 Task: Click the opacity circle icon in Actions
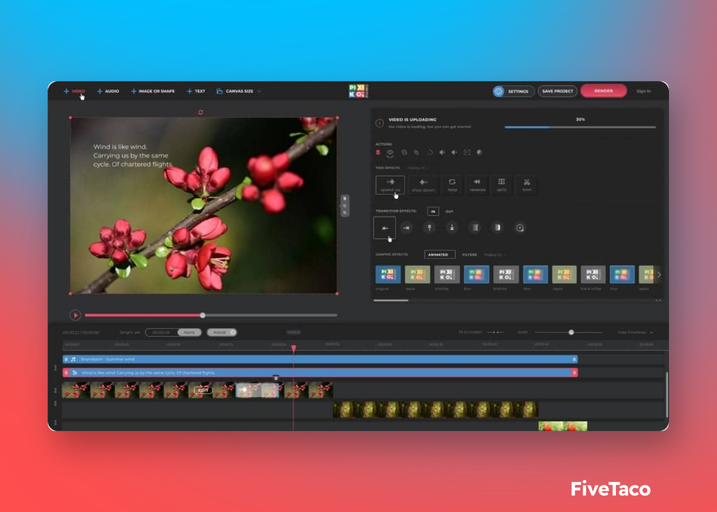(x=479, y=152)
